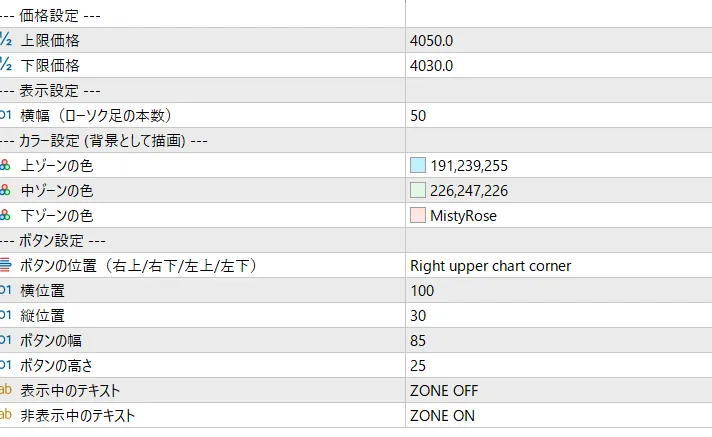712x437 pixels.
Task: Click the color icon beside 下ゾーンの色
Action: tap(5, 215)
